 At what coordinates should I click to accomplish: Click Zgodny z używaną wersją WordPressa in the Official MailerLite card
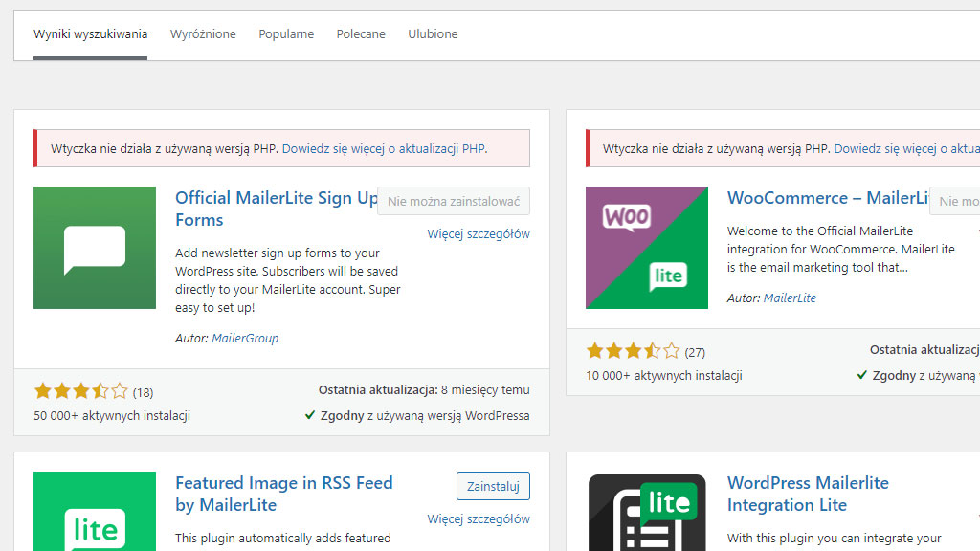pyautogui.click(x=424, y=416)
